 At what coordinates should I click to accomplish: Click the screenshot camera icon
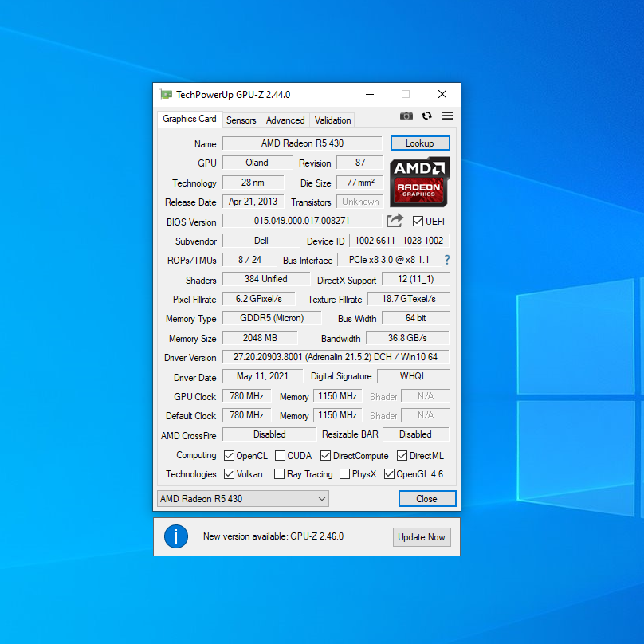pos(406,116)
